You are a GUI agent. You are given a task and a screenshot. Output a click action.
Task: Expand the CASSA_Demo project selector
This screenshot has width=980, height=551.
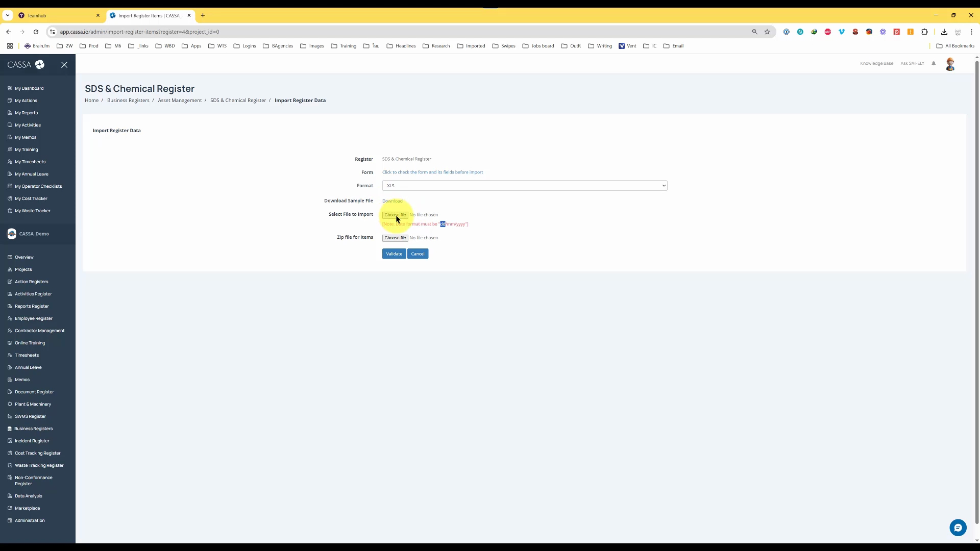(x=34, y=234)
